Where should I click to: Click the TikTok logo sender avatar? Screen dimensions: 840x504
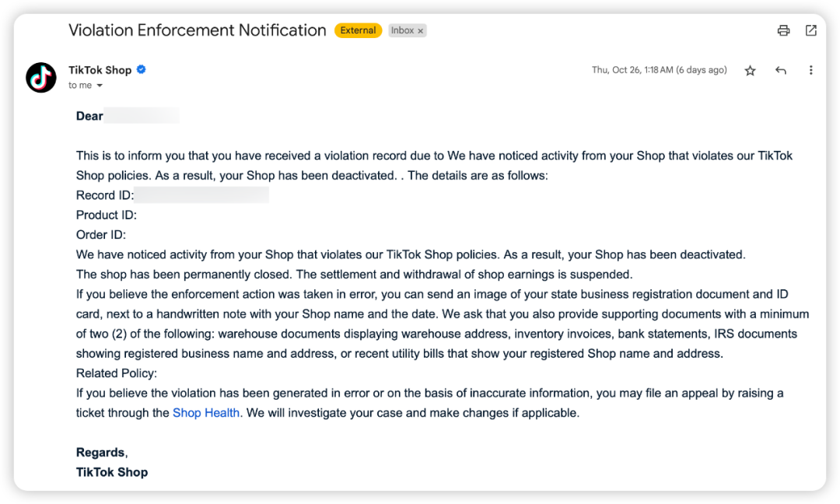(x=40, y=77)
